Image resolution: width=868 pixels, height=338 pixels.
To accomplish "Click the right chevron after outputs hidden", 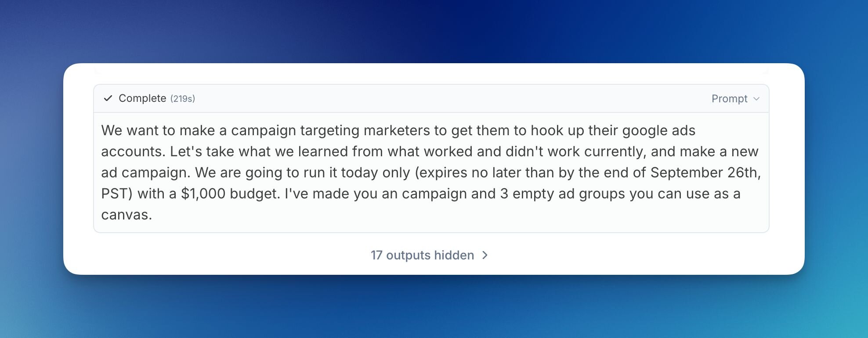I will pyautogui.click(x=485, y=255).
